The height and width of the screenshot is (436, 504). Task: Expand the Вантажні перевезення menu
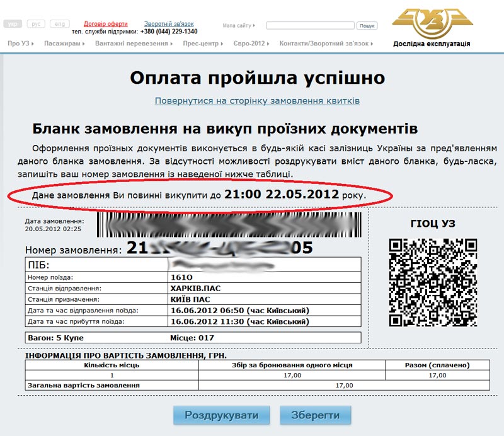134,43
